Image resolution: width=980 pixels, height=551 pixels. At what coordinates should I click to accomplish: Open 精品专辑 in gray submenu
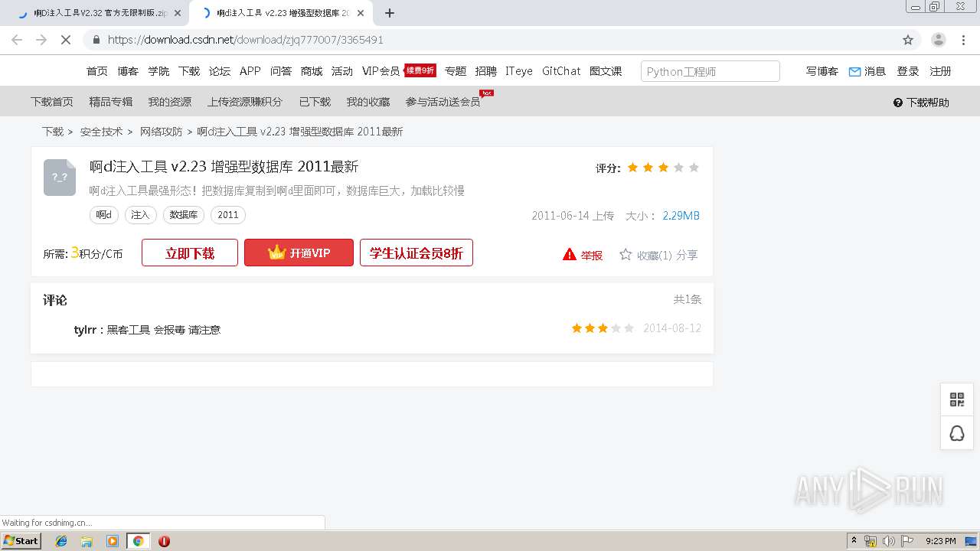pos(111,102)
